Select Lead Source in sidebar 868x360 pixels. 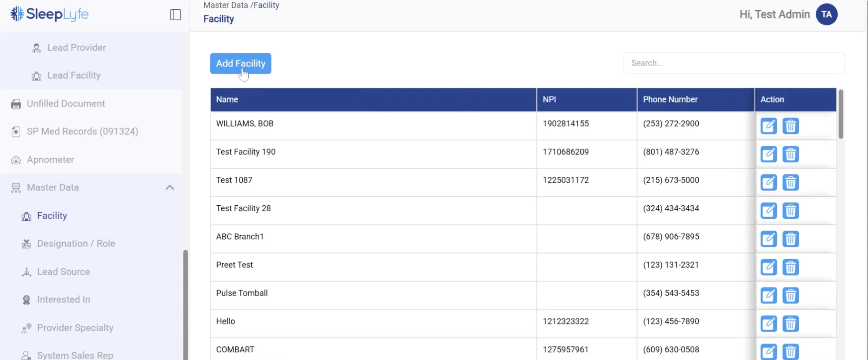coord(63,272)
